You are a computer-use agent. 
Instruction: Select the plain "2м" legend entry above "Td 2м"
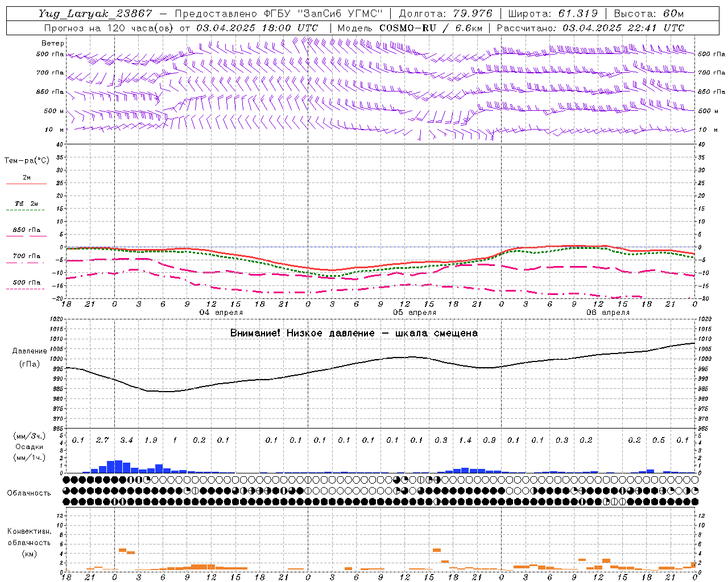[x=27, y=178]
